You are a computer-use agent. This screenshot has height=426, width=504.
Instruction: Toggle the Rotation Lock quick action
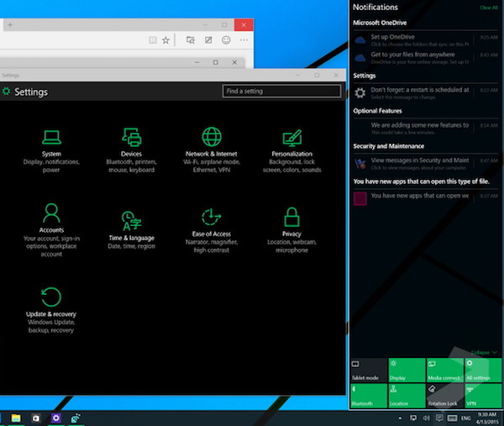click(x=445, y=396)
